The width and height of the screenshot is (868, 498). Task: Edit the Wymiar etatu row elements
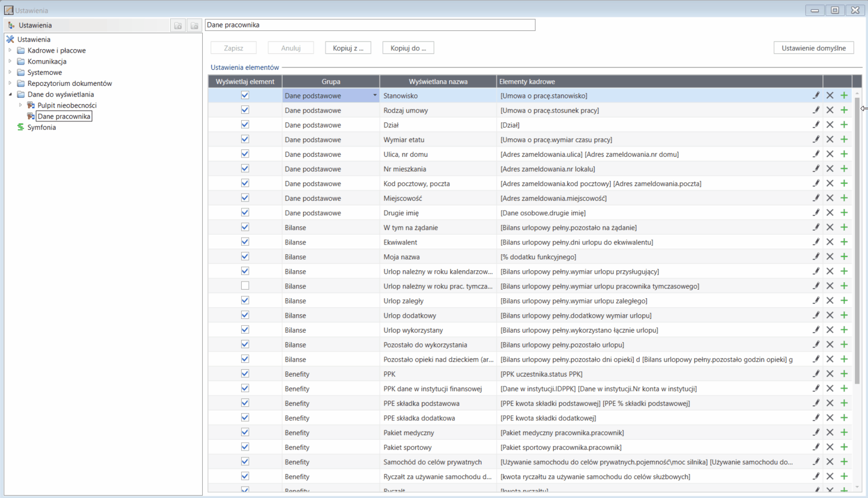coord(816,140)
